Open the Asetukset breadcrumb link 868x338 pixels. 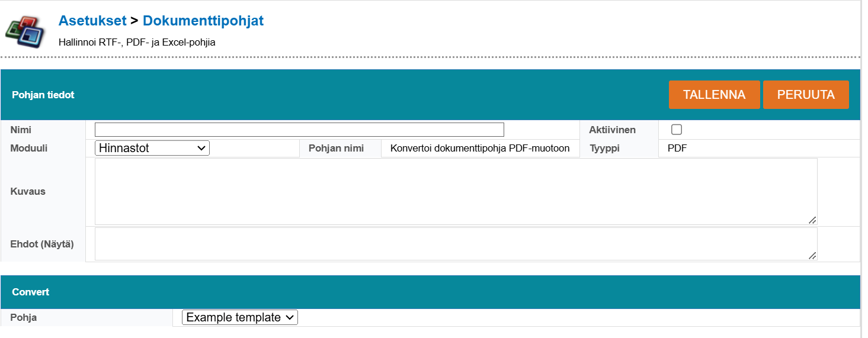coord(92,21)
